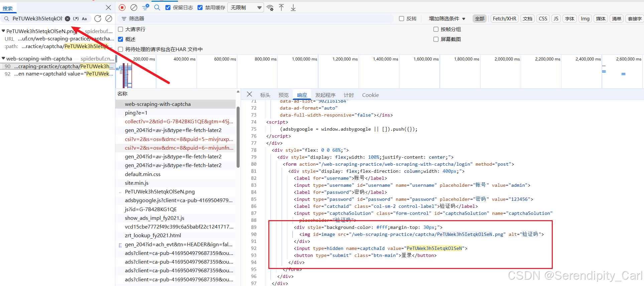This screenshot has width=644, height=286.
Task: Select js?id=G-7B42BKG1QE request
Action: (x=175, y=209)
